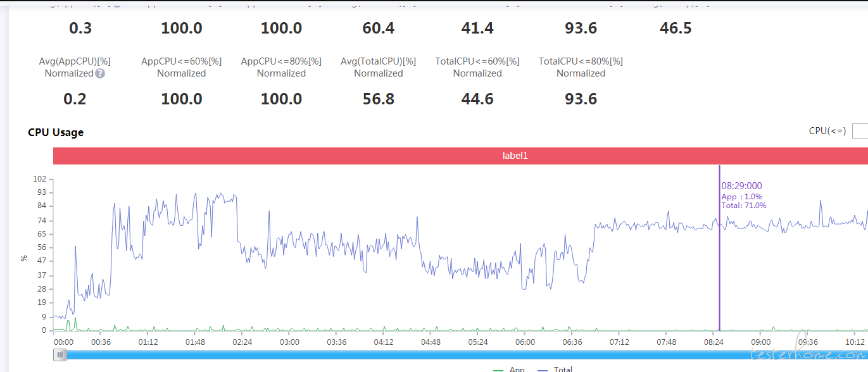
Task: Open help icon beside Avg(AppCPU) Normalized
Action: (x=100, y=73)
